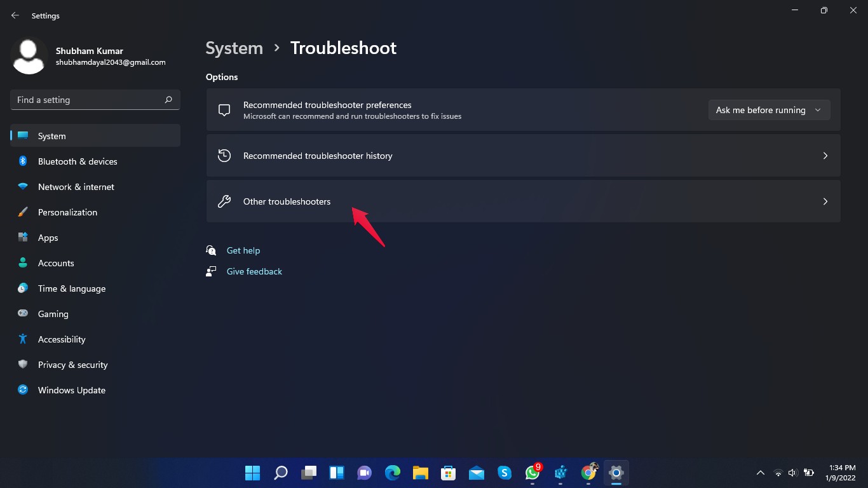Click the Get help link

(243, 250)
